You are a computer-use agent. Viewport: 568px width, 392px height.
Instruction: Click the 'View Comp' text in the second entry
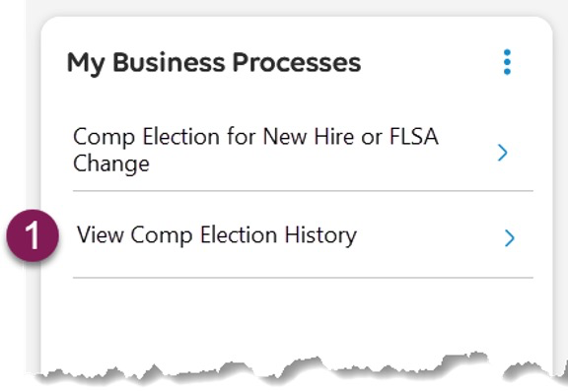(x=134, y=235)
